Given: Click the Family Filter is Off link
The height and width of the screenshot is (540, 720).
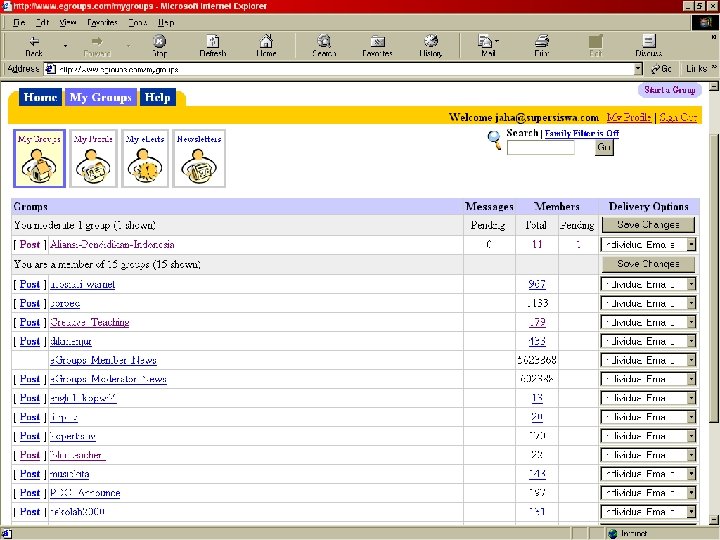Looking at the screenshot, I should [582, 133].
